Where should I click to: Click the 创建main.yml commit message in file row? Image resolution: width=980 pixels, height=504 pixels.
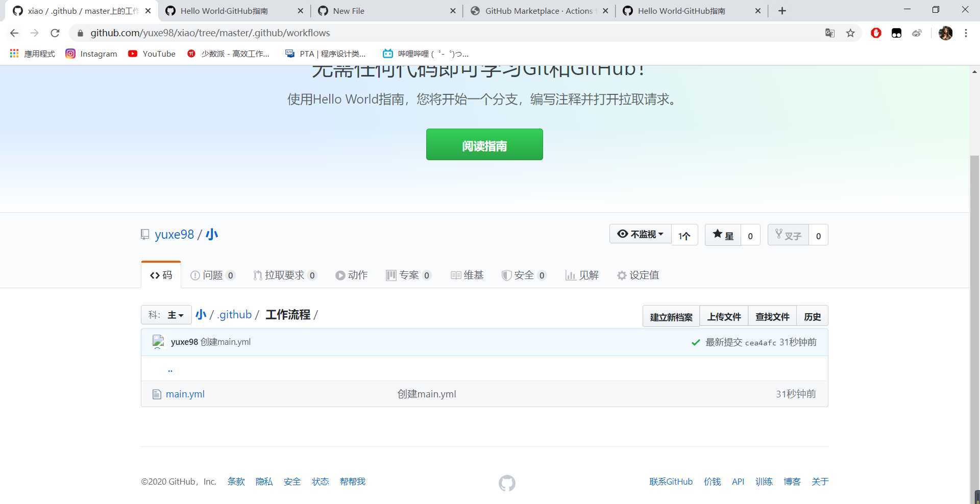coord(427,394)
